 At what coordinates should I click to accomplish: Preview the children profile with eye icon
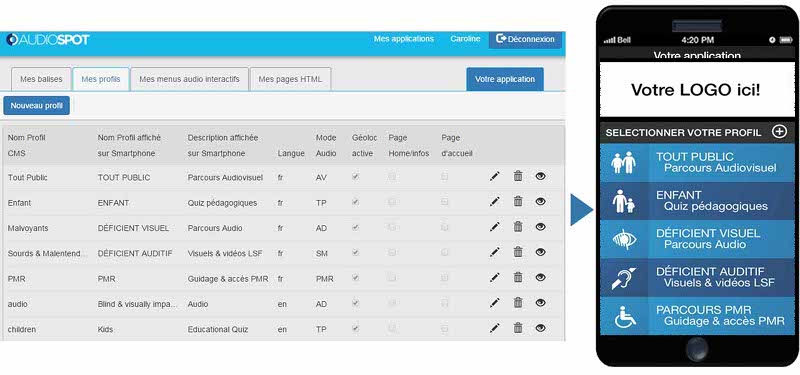pos(541,328)
